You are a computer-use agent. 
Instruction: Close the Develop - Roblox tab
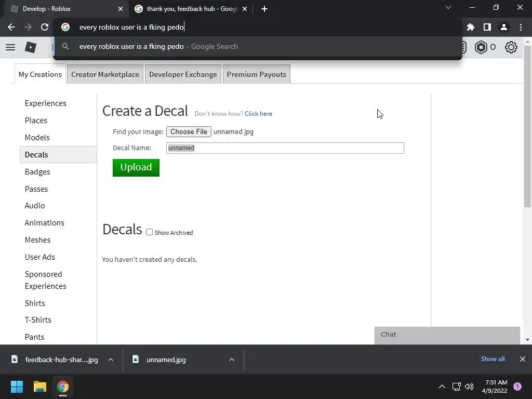pyautogui.click(x=121, y=9)
